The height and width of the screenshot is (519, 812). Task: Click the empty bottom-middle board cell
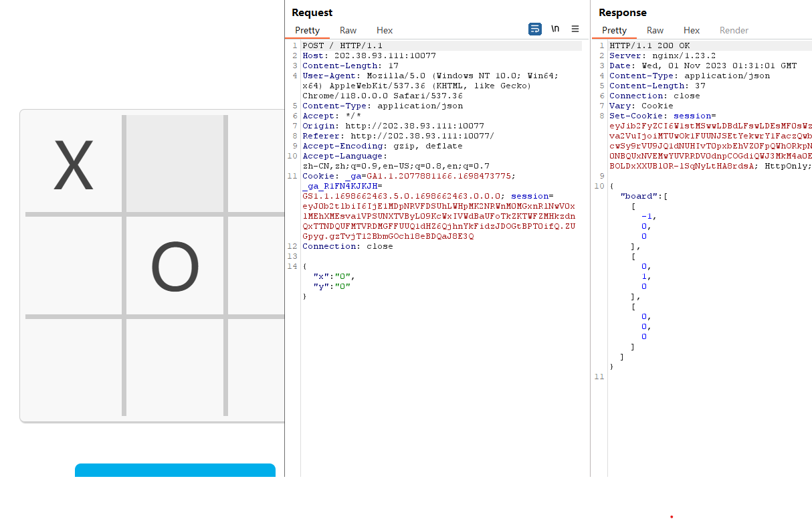pos(175,367)
